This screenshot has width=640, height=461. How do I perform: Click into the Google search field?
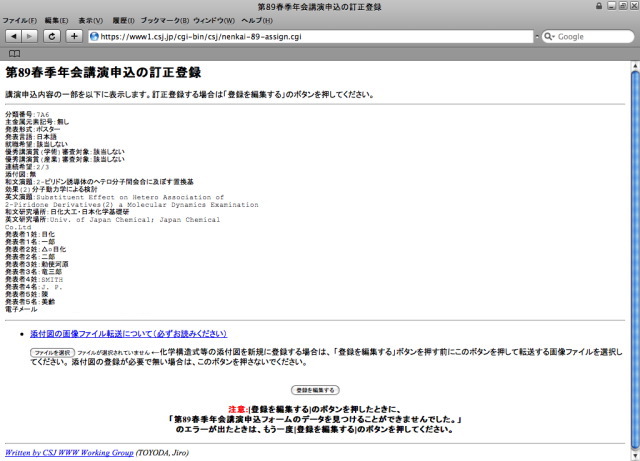point(590,36)
